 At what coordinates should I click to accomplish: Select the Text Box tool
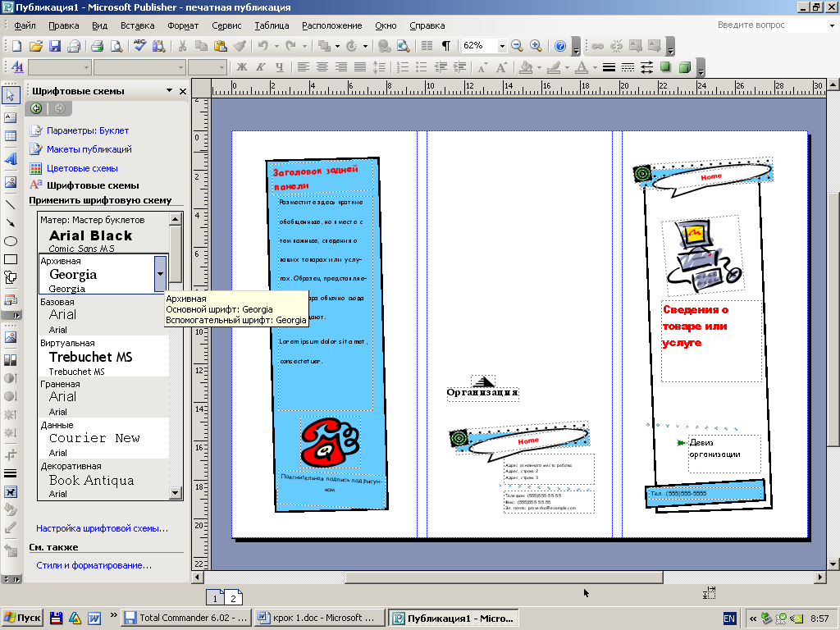10,117
